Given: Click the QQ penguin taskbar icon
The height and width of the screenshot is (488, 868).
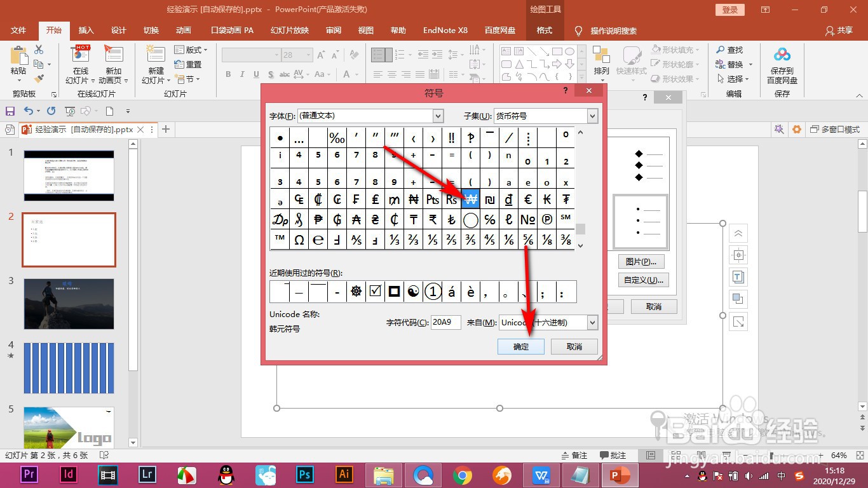Looking at the screenshot, I should 226,474.
